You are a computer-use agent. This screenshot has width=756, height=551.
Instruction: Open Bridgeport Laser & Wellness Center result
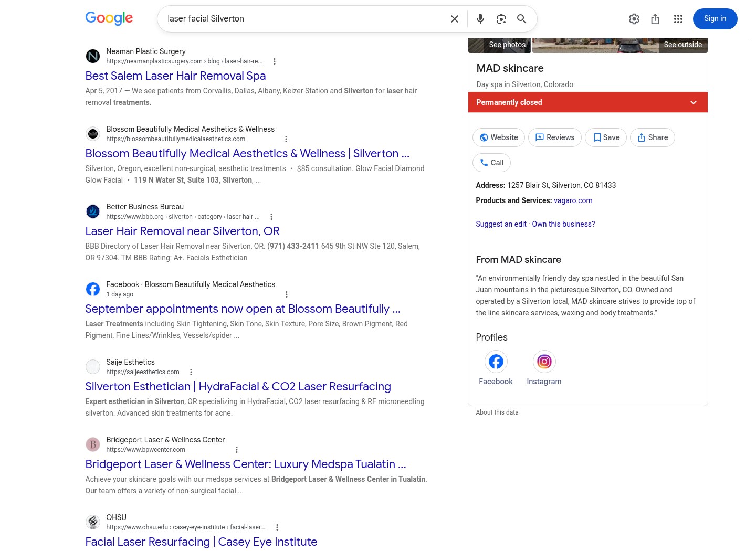246,464
